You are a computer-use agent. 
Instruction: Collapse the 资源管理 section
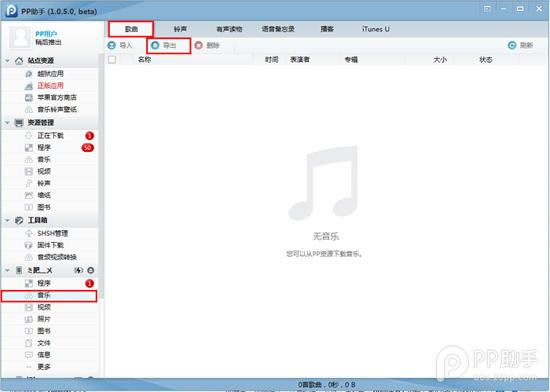point(7,123)
